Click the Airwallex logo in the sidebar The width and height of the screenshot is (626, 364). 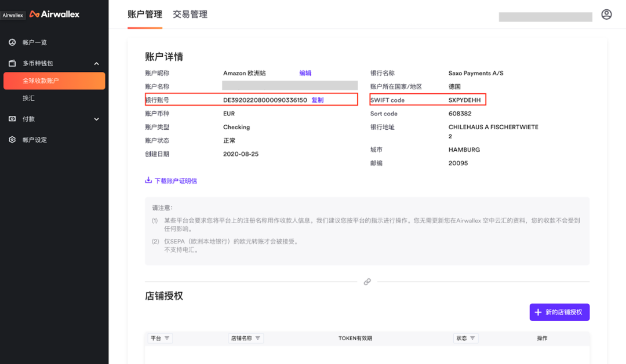point(53,13)
